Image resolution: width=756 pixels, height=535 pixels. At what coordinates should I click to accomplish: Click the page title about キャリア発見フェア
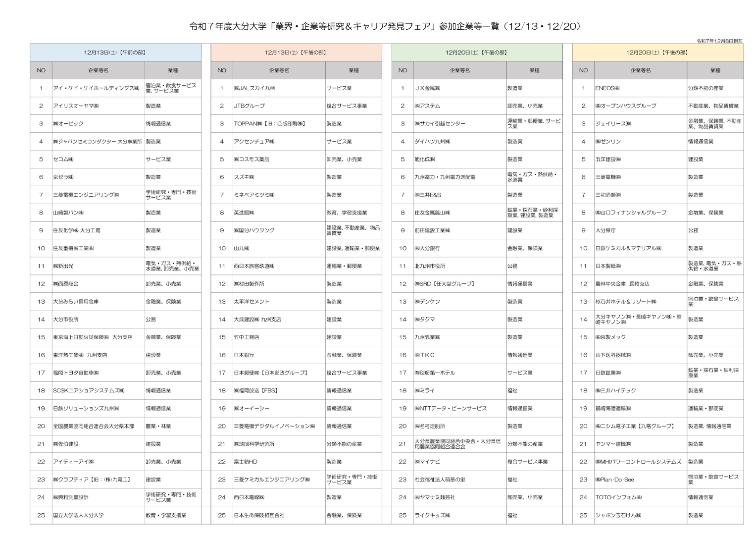point(385,26)
